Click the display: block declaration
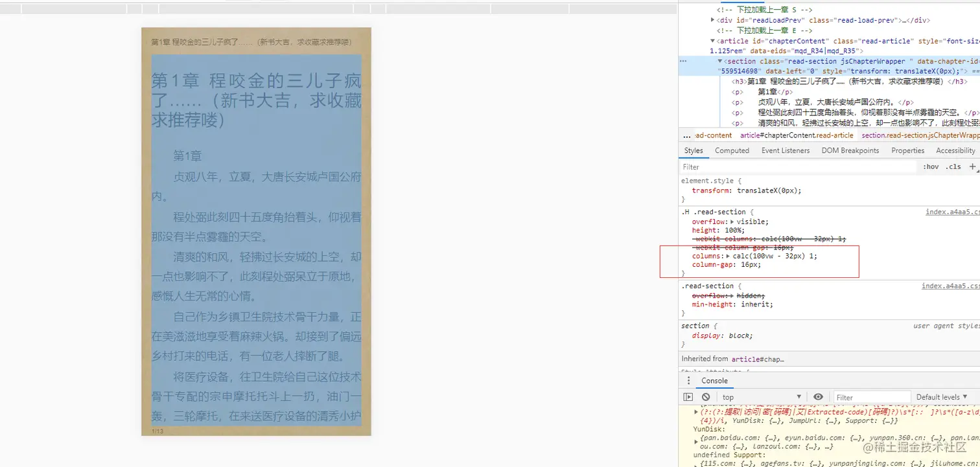980x467 pixels. [x=721, y=336]
